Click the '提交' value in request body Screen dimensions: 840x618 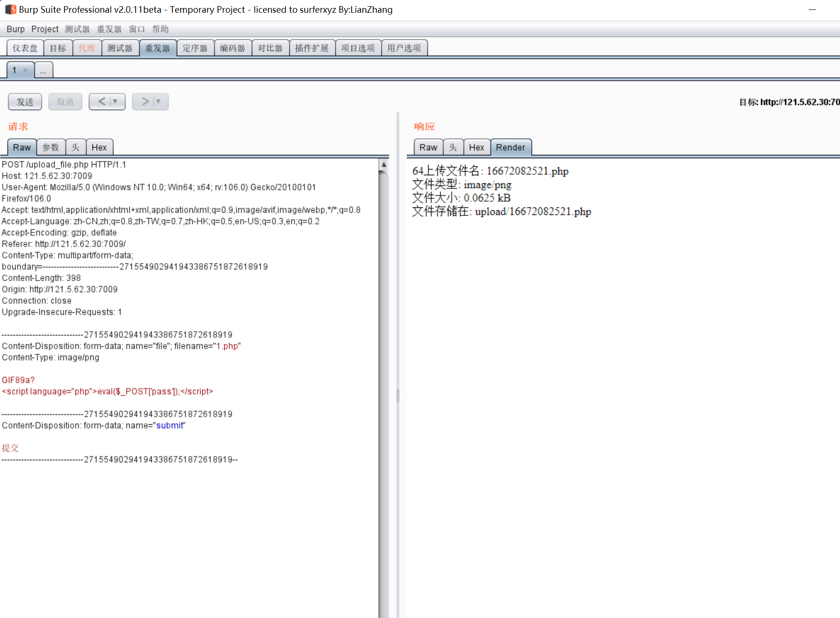10,448
